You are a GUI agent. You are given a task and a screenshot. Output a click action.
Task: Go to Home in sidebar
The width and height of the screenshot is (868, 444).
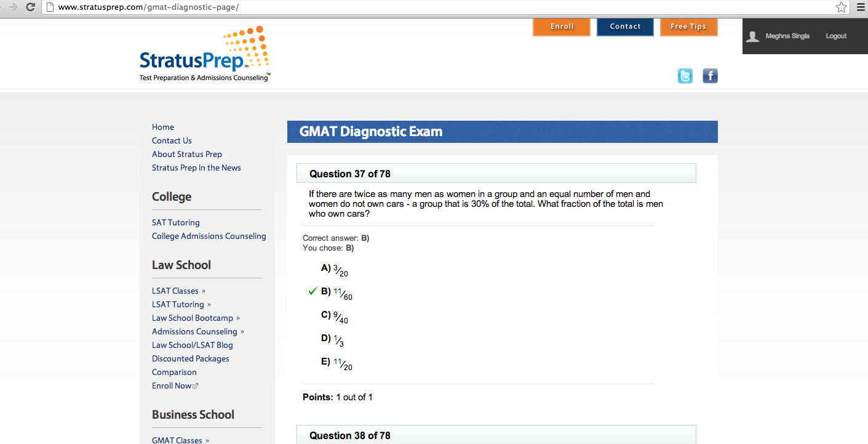pyautogui.click(x=163, y=127)
